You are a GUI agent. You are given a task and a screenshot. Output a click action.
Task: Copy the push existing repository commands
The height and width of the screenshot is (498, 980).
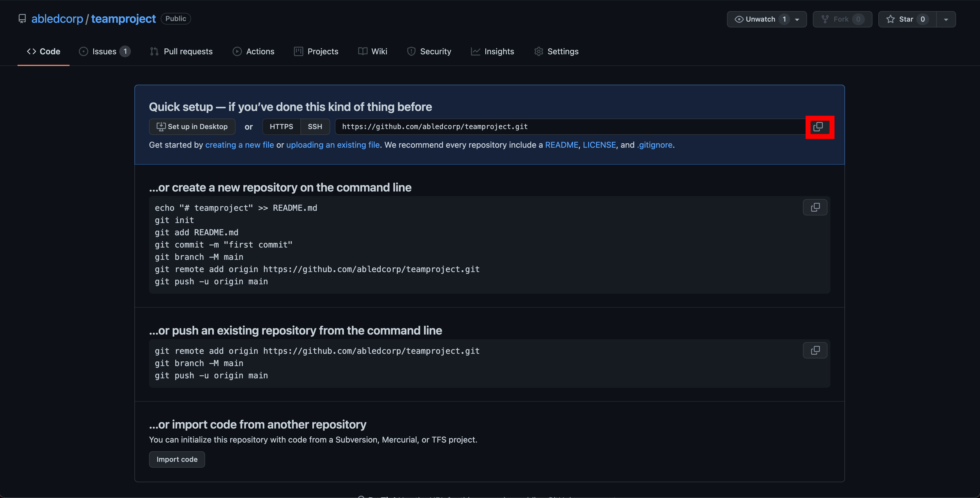815,350
